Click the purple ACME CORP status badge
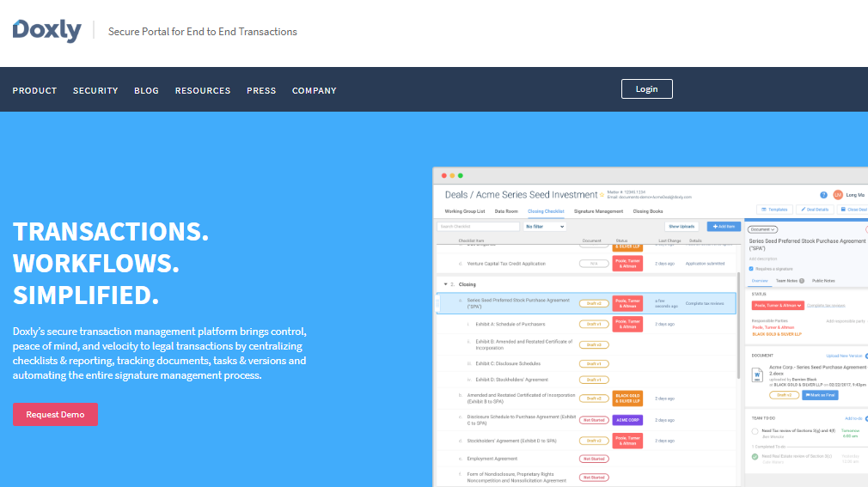The width and height of the screenshot is (868, 487). pyautogui.click(x=627, y=420)
